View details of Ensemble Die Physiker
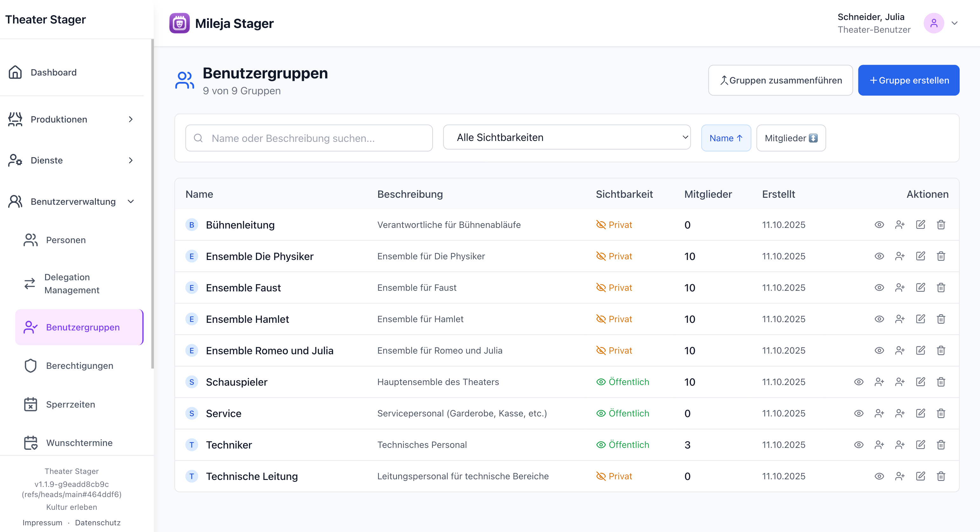The height and width of the screenshot is (532, 980). (x=879, y=256)
